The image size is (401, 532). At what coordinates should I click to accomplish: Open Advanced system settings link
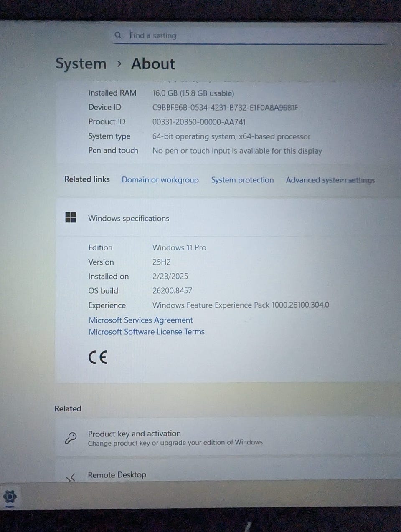pyautogui.click(x=330, y=180)
